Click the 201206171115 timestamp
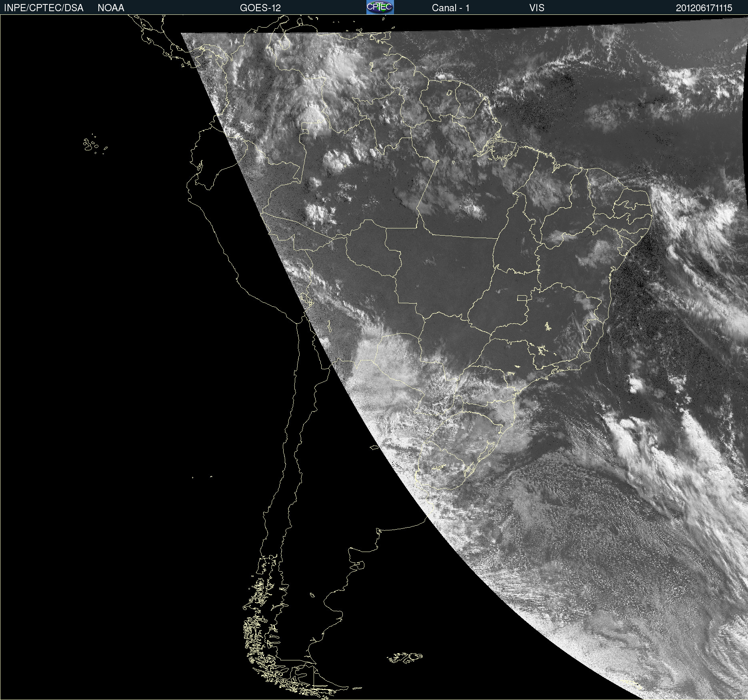Screen dimensions: 748x700 click(704, 8)
